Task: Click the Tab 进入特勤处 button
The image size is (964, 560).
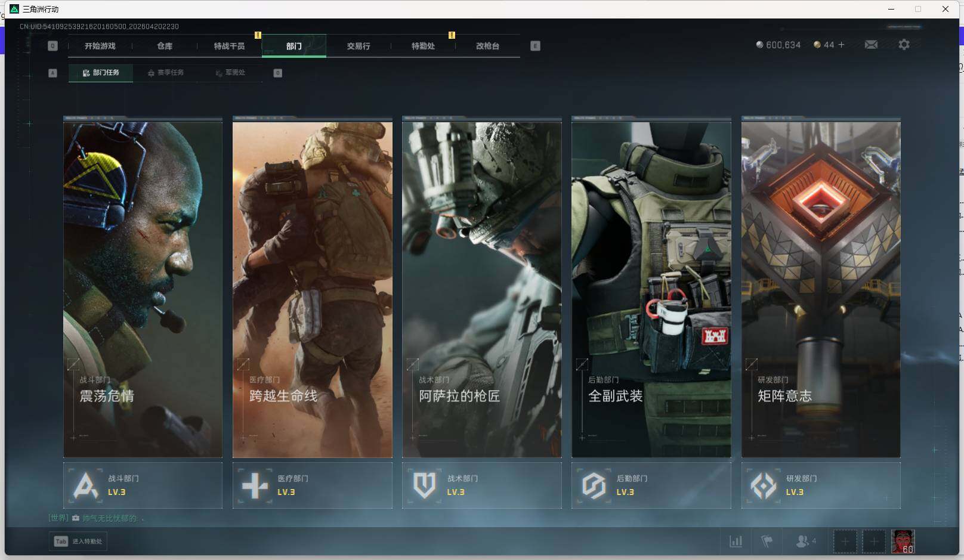Action: point(78,542)
